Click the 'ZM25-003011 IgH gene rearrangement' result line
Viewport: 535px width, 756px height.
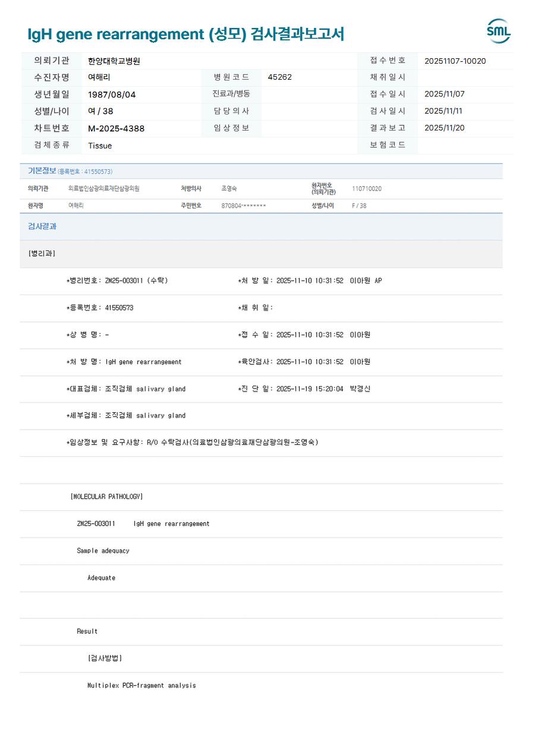point(143,524)
